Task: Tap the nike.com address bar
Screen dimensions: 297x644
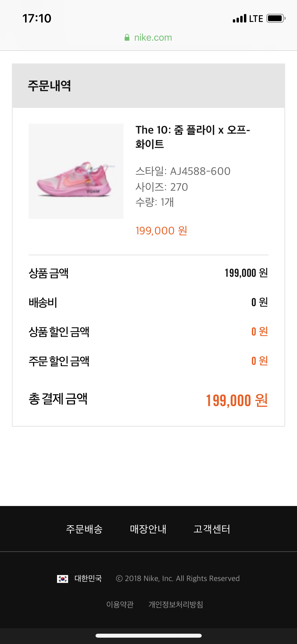Action: (153, 38)
